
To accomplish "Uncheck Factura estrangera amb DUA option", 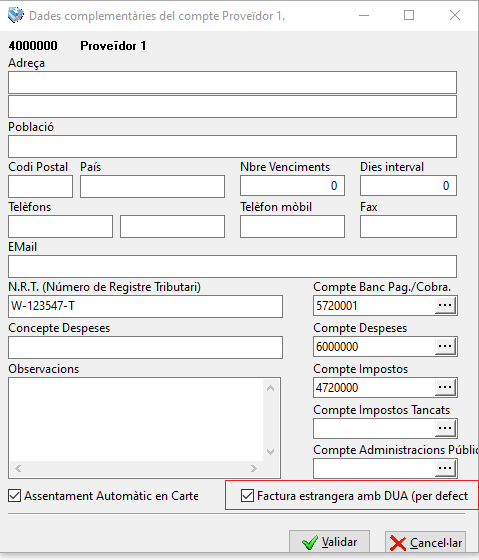I will (x=247, y=496).
